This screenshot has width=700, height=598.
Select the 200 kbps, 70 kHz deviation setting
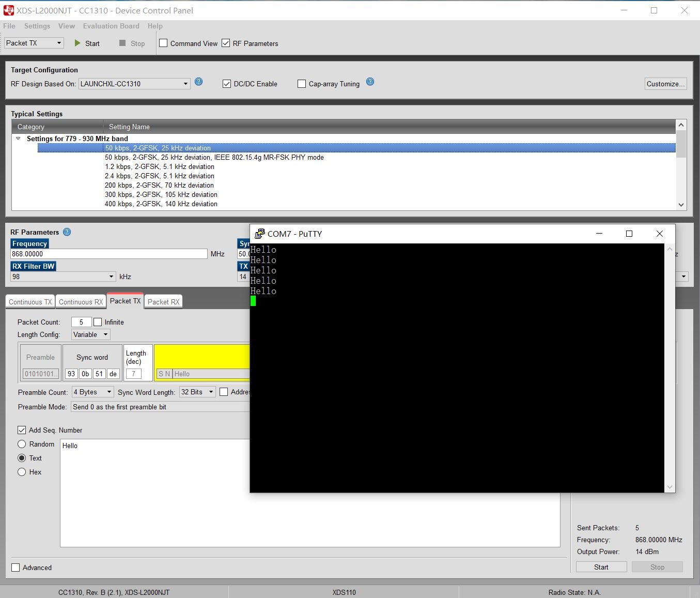[159, 185]
